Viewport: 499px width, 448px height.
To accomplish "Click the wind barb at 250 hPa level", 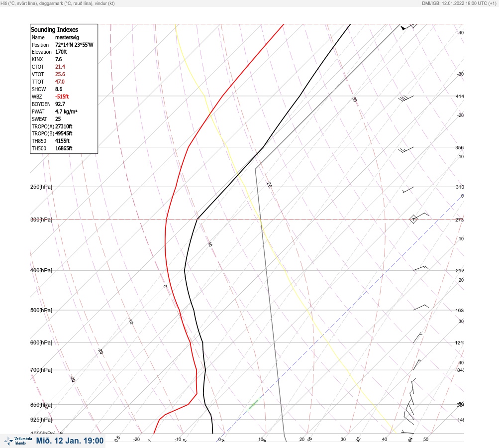I will 408,190.
